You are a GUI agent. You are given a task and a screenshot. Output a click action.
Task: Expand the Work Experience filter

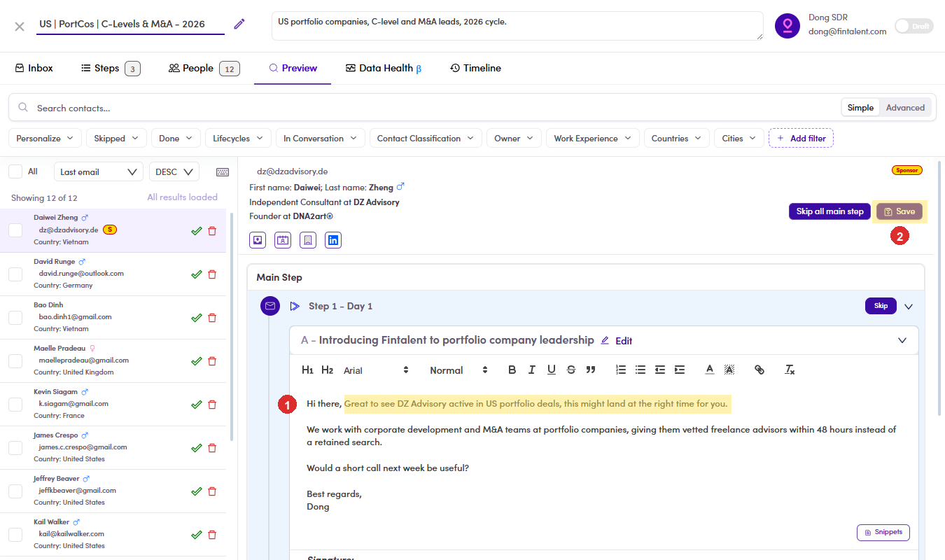pyautogui.click(x=592, y=138)
